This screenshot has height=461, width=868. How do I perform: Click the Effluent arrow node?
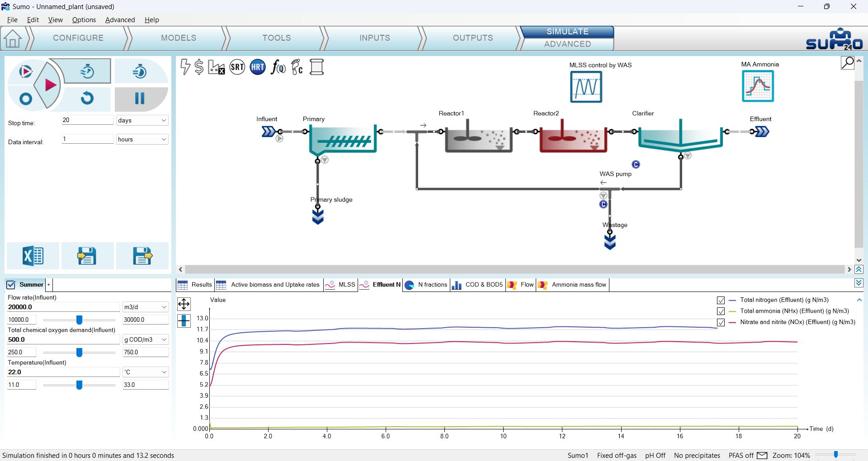(762, 132)
